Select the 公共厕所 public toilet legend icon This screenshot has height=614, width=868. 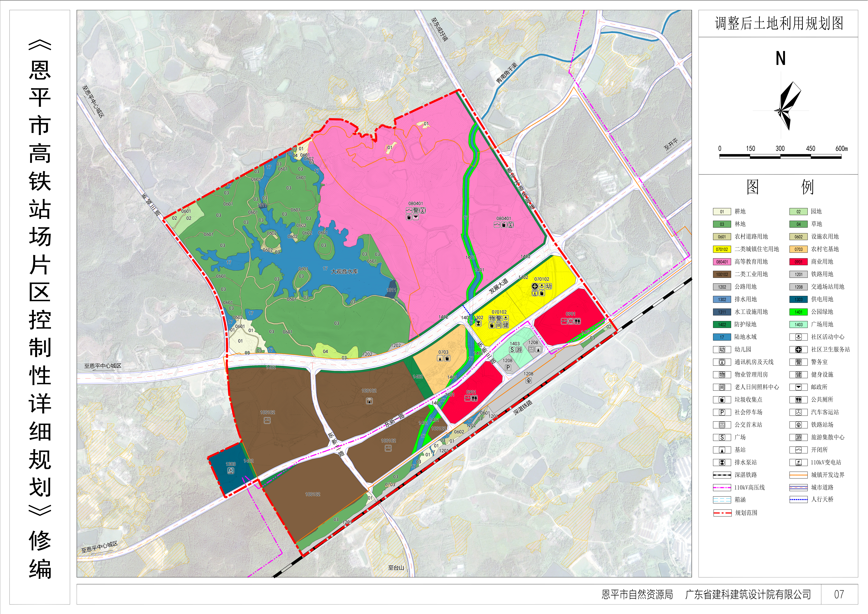[x=798, y=400]
